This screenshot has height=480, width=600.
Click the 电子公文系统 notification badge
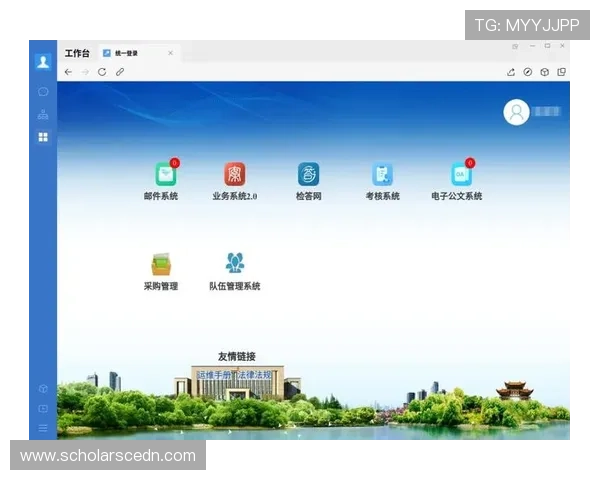pos(470,163)
